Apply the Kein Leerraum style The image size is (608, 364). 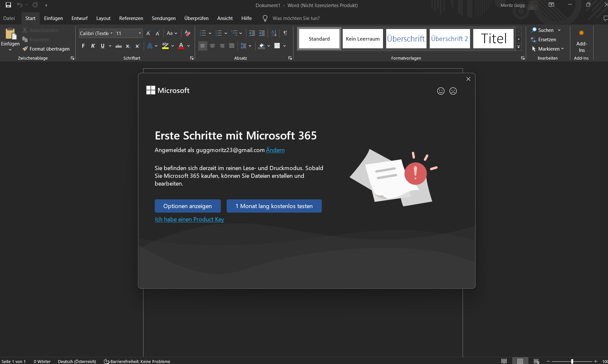[363, 39]
